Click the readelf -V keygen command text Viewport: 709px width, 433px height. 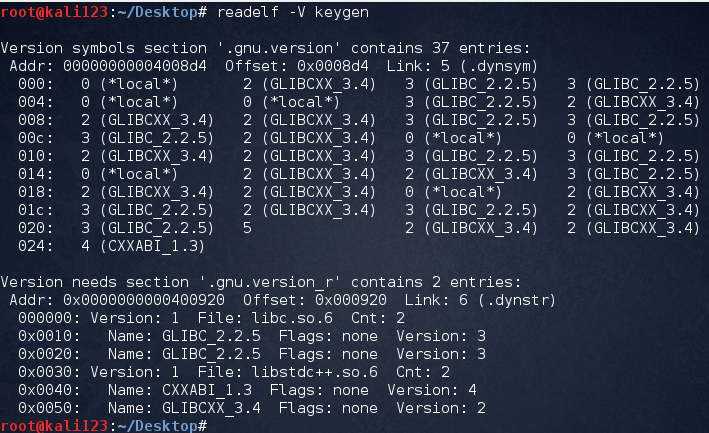(293, 12)
